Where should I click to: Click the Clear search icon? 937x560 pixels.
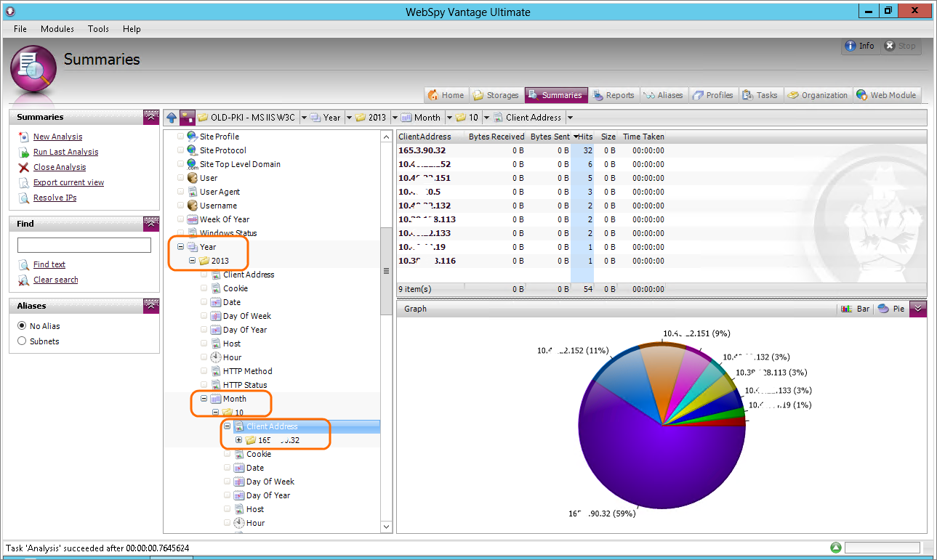point(24,280)
